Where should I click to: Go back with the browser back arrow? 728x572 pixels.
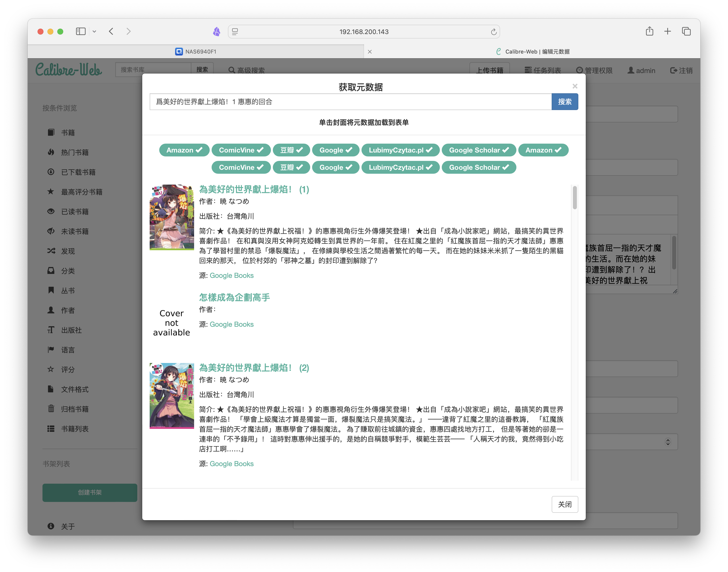click(111, 32)
